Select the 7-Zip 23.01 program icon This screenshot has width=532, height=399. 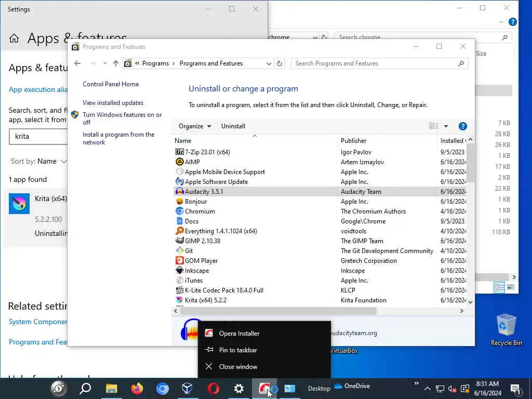pyautogui.click(x=179, y=152)
